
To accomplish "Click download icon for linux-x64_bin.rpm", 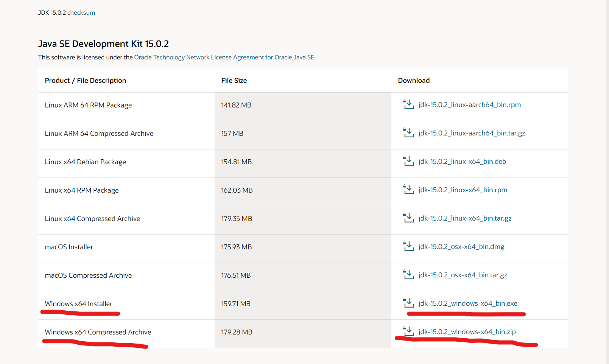I will coord(408,190).
